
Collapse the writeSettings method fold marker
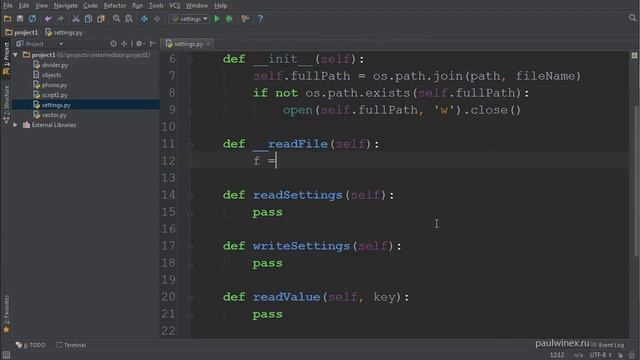pyautogui.click(x=190, y=247)
